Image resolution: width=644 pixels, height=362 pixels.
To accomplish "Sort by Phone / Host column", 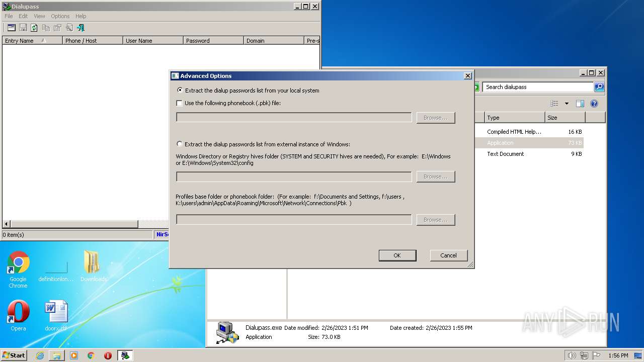I will 93,41.
